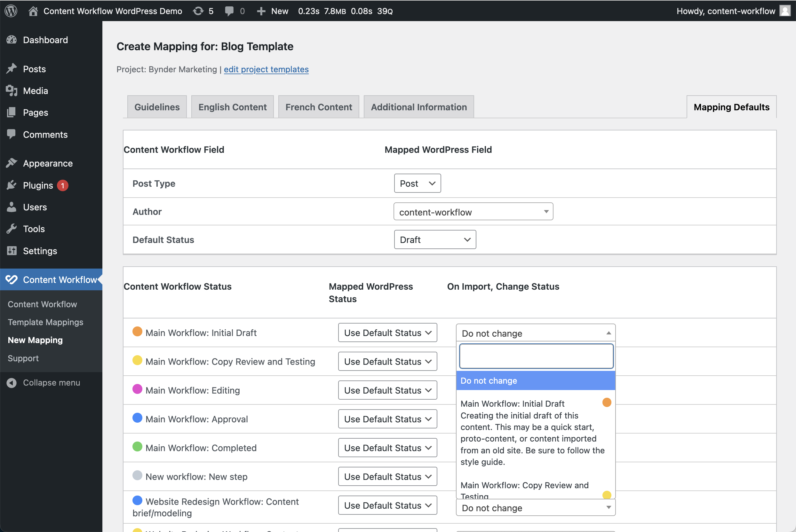The image size is (796, 532).
Task: Expand the Post Type dropdown
Action: coord(417,184)
